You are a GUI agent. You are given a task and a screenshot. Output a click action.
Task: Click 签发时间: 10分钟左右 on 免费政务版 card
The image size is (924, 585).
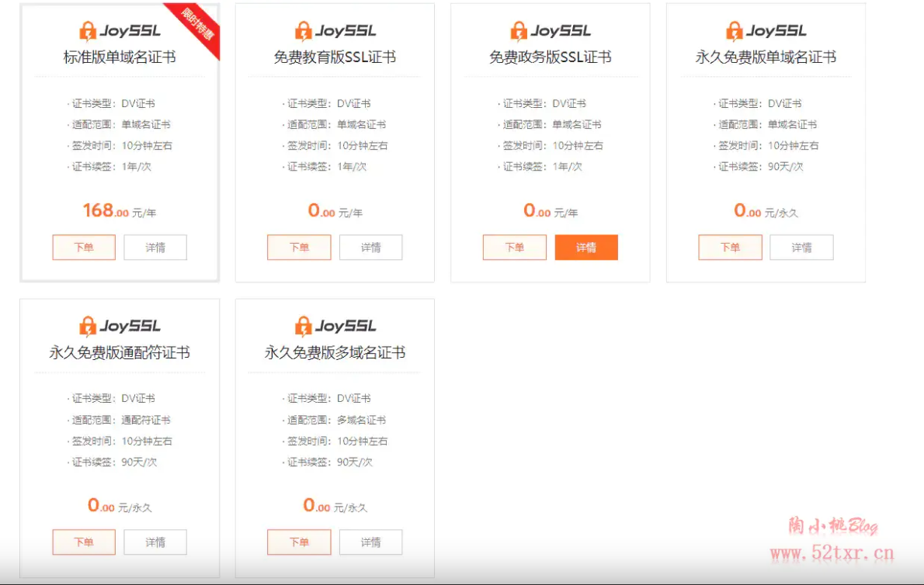(x=551, y=145)
